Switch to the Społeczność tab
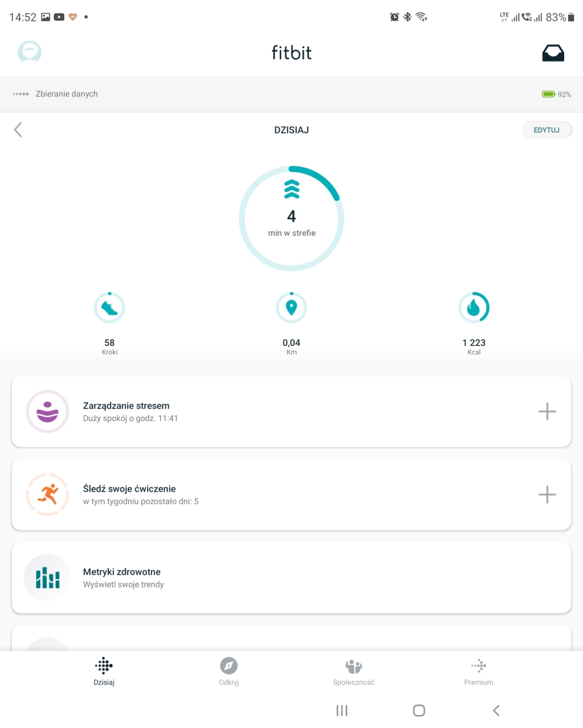 353,671
